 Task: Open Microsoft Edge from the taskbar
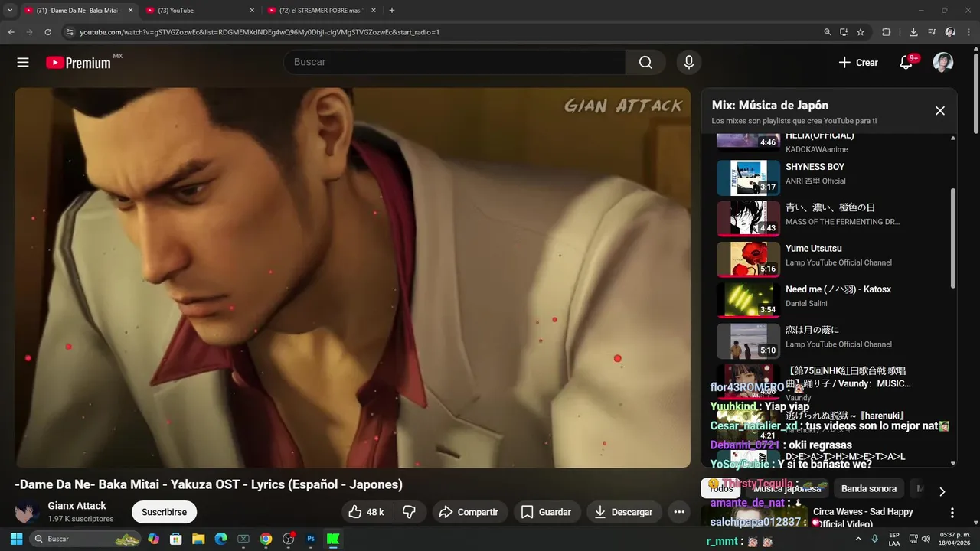pyautogui.click(x=220, y=539)
